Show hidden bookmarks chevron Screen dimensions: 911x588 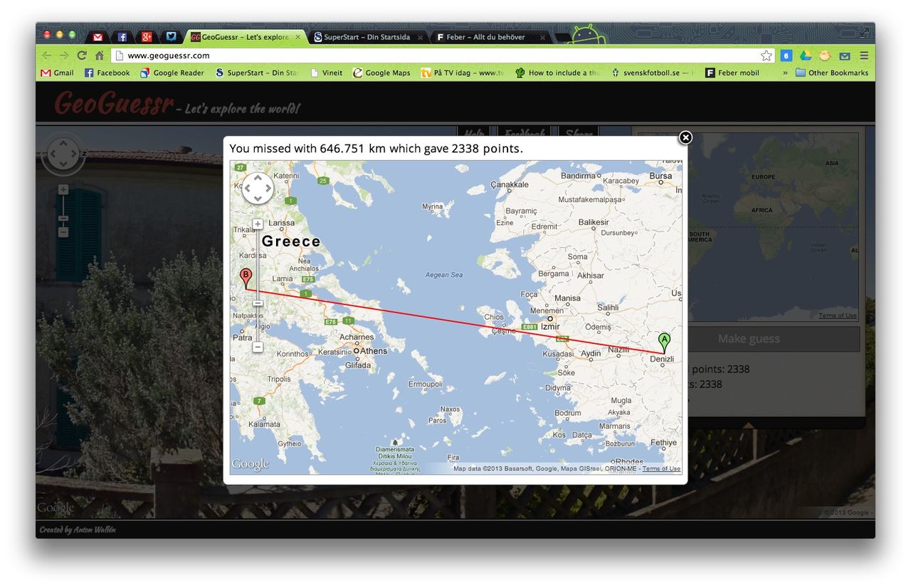(x=785, y=73)
